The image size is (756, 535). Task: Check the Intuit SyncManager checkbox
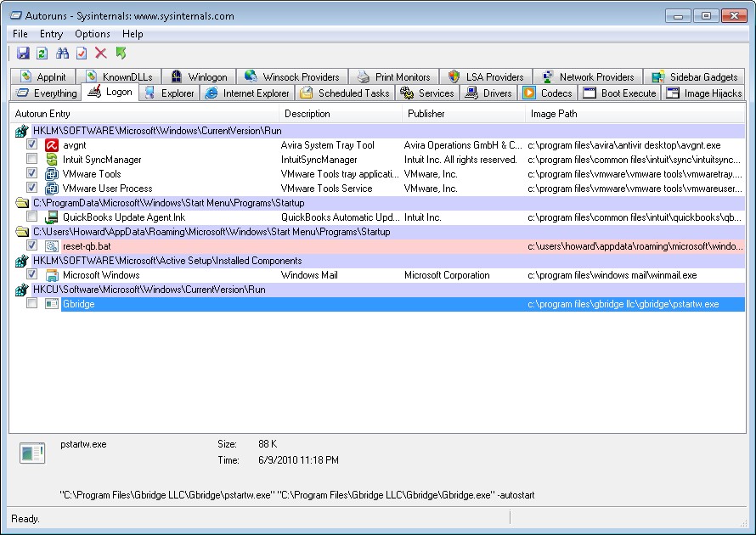click(31, 159)
